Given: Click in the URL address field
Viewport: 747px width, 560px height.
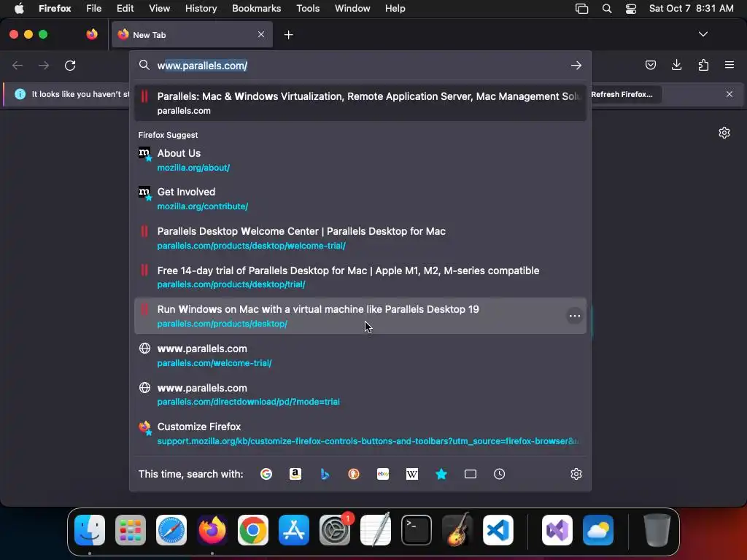Looking at the screenshot, I should (360, 65).
